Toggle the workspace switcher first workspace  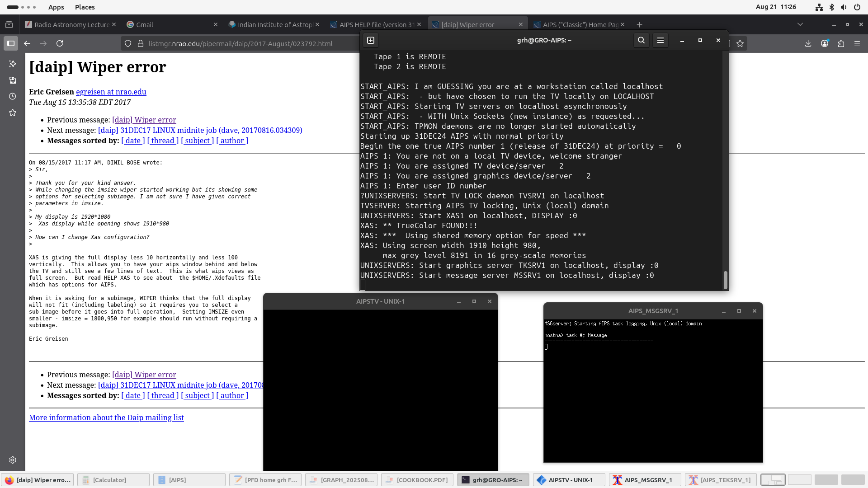point(773,480)
